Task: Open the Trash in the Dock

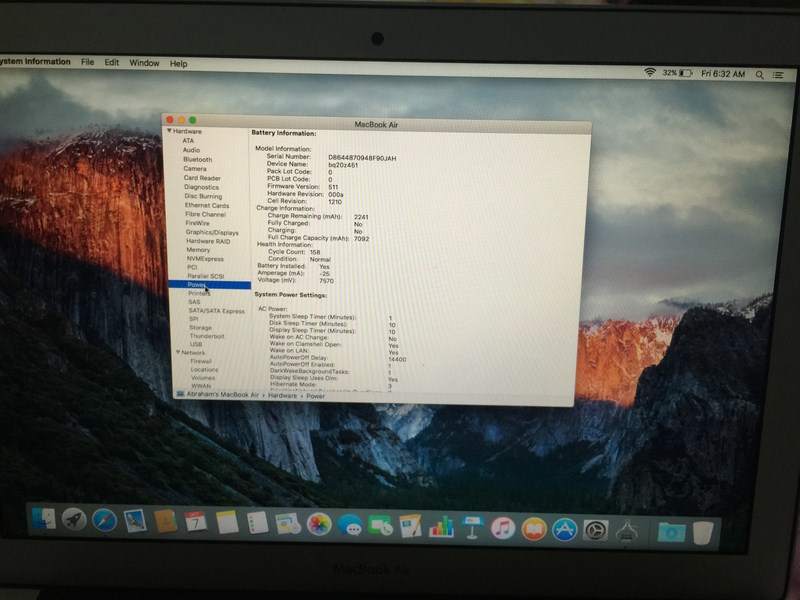Action: pos(703,533)
